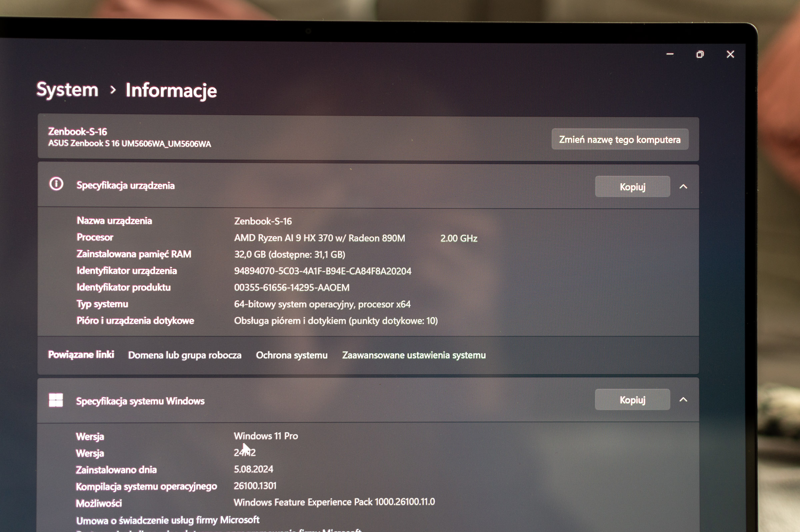Go back to System in breadcrumb

67,90
